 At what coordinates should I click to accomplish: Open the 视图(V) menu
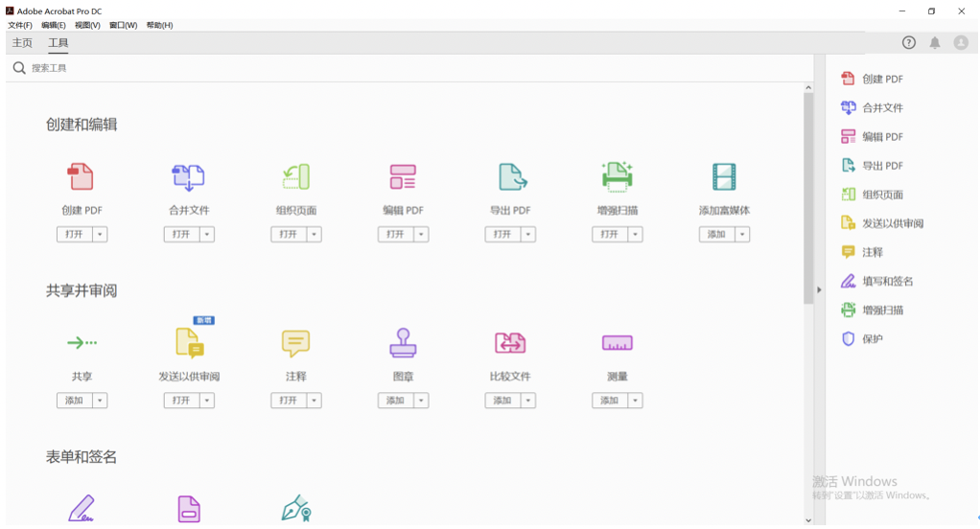click(x=87, y=25)
